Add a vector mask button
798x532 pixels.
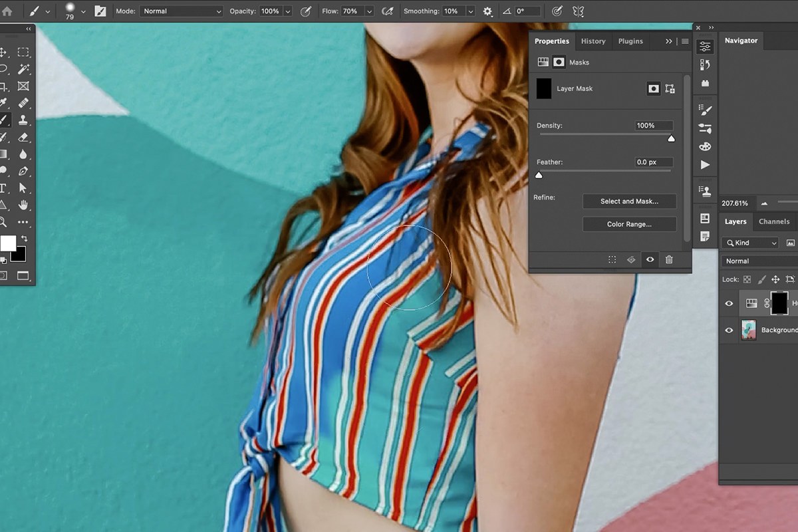pos(670,88)
